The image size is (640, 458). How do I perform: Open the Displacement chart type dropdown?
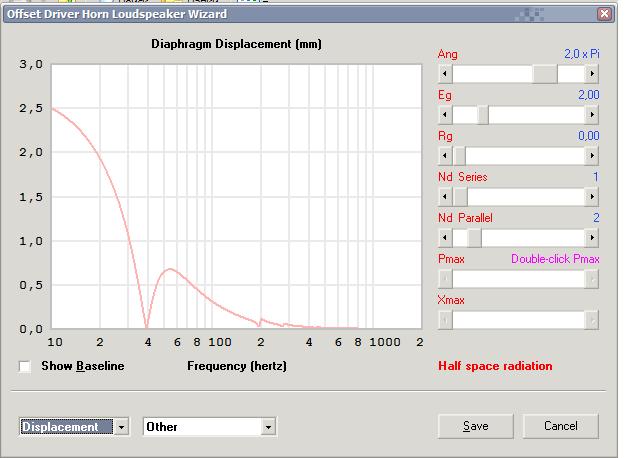121,427
